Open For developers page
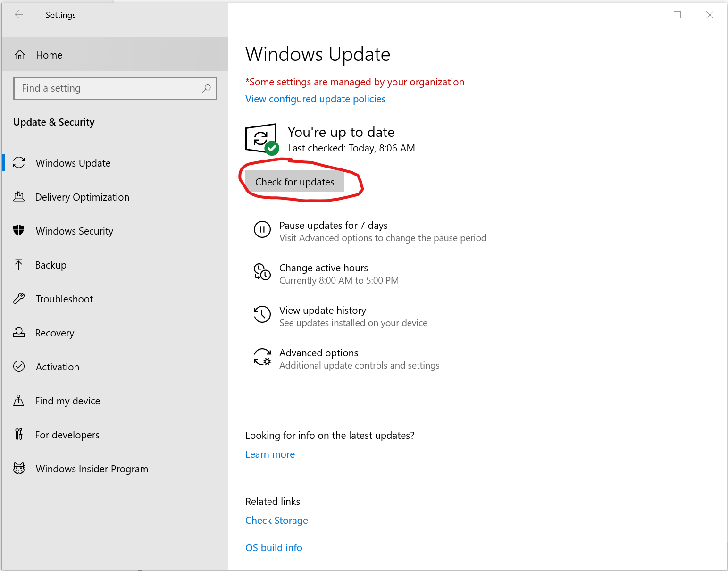 [115, 435]
